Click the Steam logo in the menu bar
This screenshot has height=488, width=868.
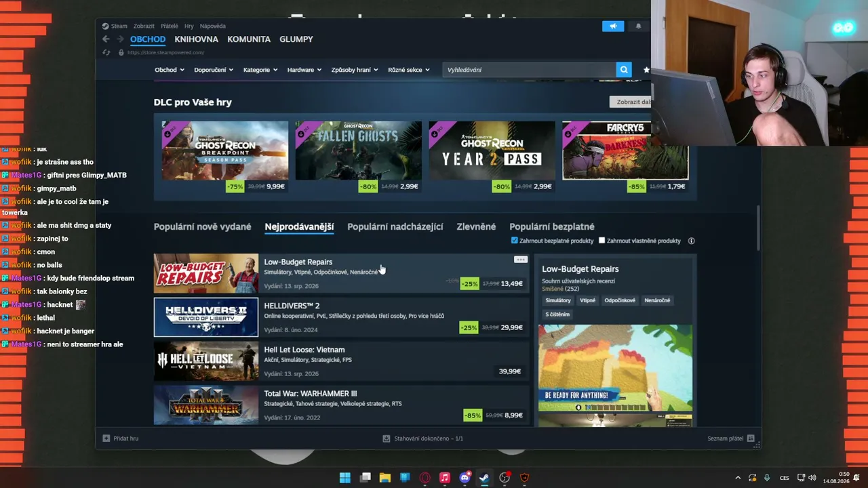click(105, 26)
